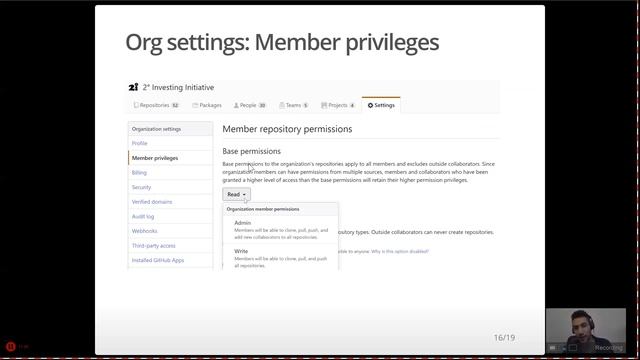Click the 2° Investing Initiative organization name

(x=178, y=87)
